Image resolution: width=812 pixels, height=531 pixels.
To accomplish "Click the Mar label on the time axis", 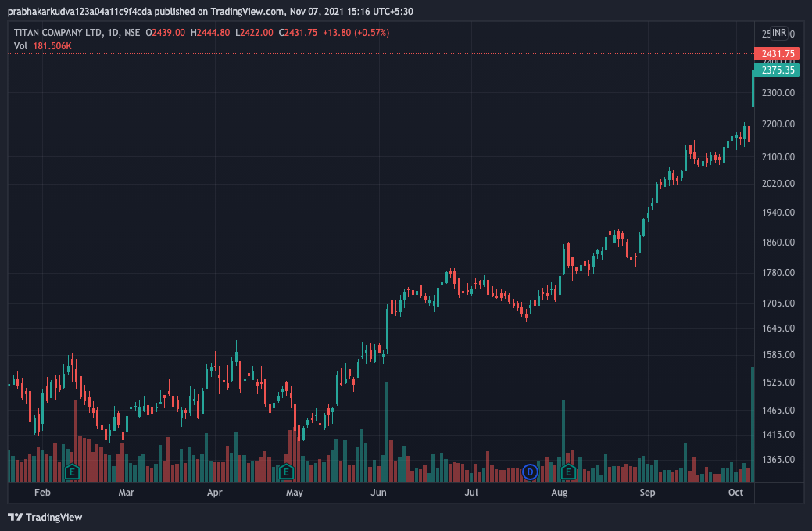I will [127, 492].
